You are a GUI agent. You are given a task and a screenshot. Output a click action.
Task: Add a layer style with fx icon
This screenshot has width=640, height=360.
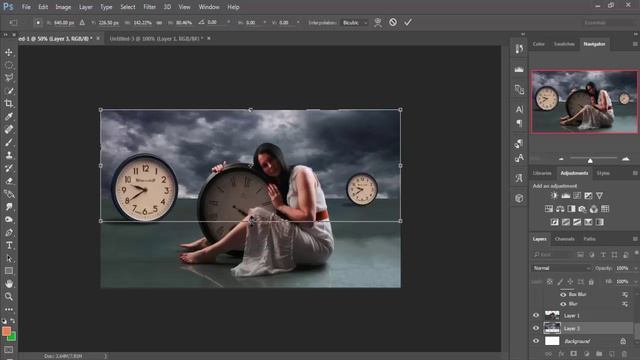pos(561,353)
